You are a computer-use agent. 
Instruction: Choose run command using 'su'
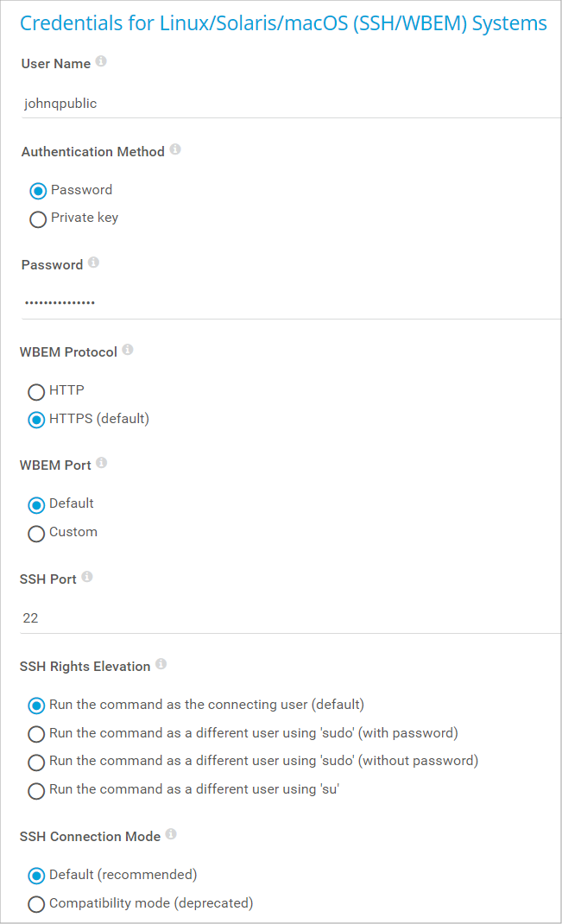36,790
